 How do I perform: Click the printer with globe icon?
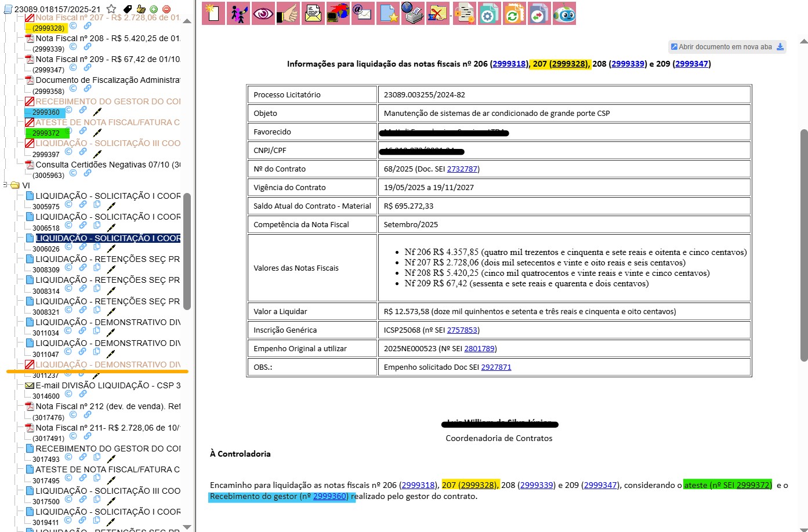pos(413,13)
